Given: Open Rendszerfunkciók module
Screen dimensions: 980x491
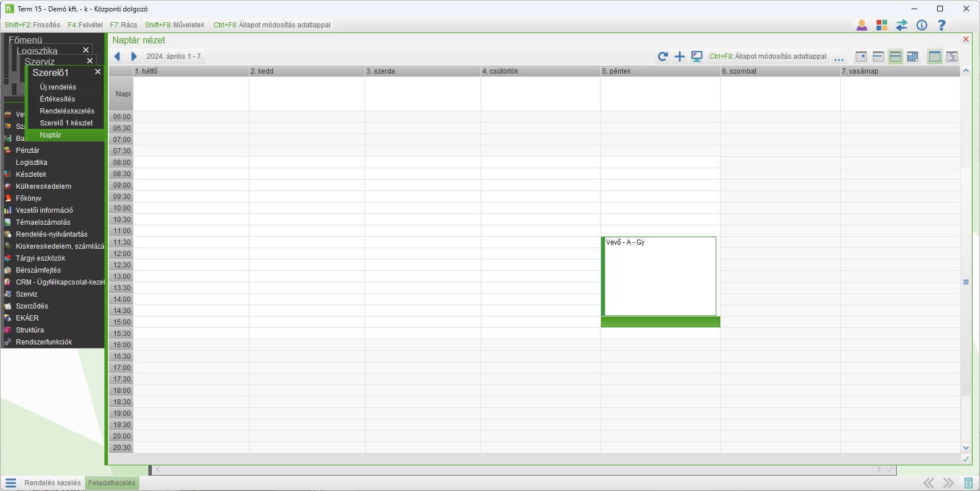Looking at the screenshot, I should tap(44, 342).
